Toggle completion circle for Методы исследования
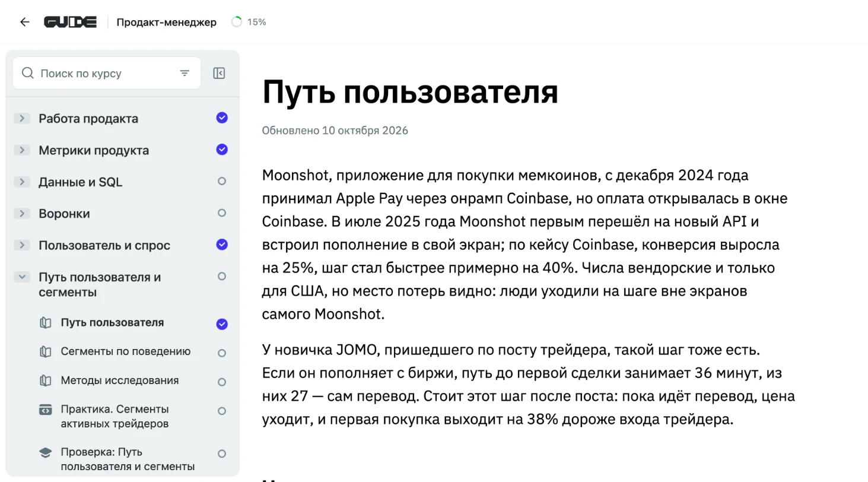The height and width of the screenshot is (482, 868). click(x=222, y=382)
